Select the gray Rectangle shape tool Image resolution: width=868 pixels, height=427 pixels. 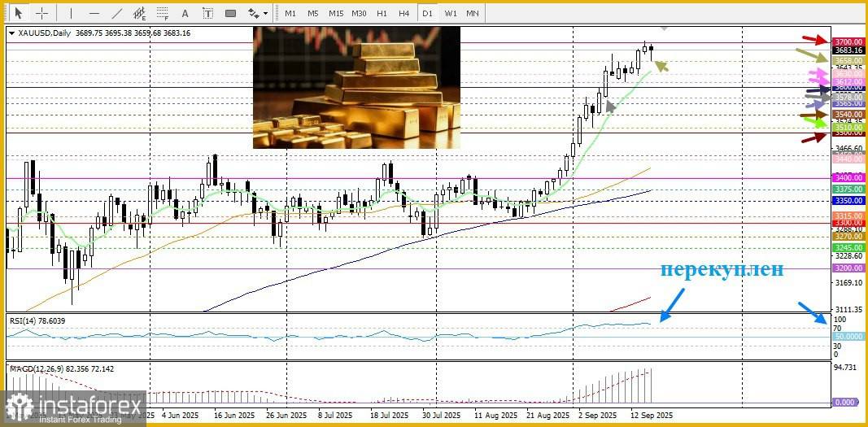231,13
